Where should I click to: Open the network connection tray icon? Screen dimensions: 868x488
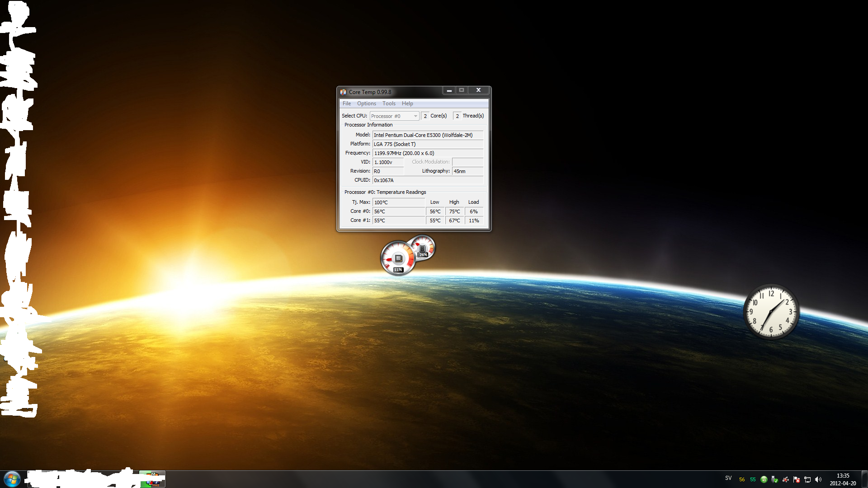[x=807, y=479]
